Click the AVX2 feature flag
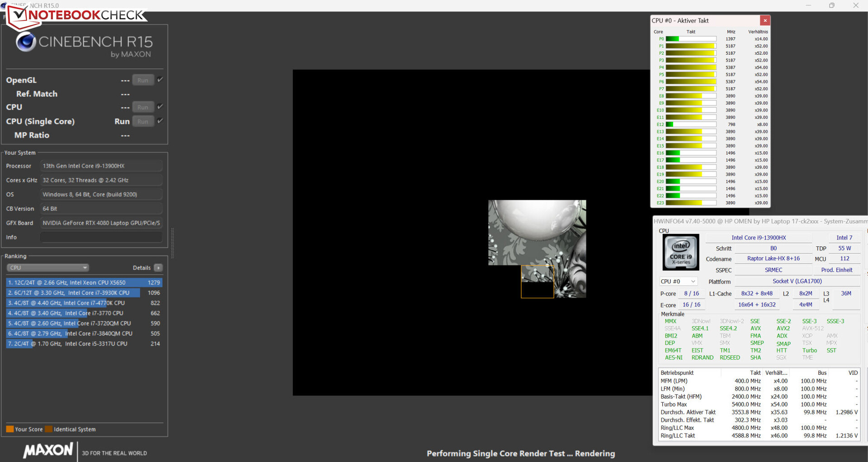Viewport: 868px width, 462px height. (x=783, y=329)
